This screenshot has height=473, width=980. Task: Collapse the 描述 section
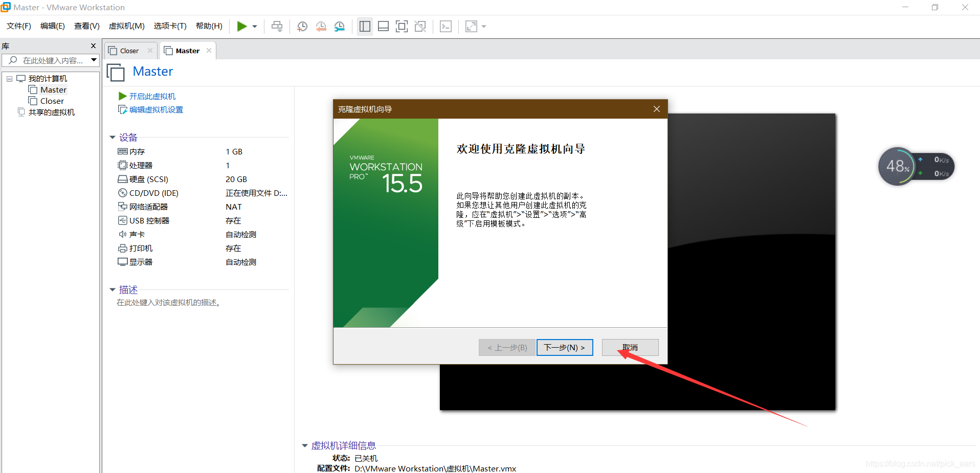[113, 290]
